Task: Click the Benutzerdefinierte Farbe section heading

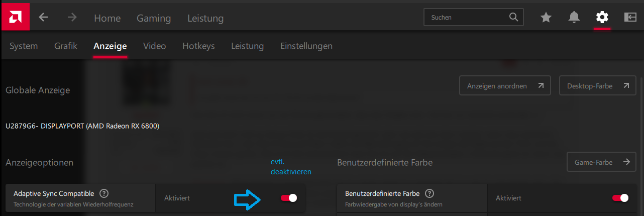Action: pos(385,163)
